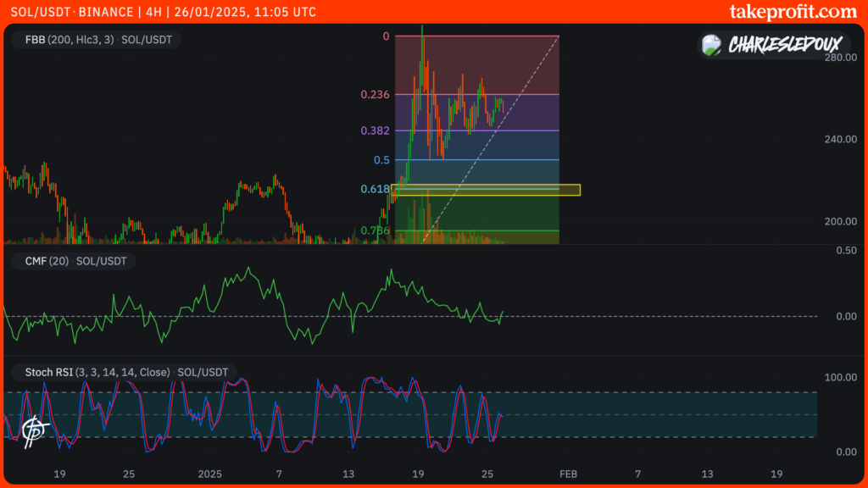
Task: Click the 0.618 Fibonacci level label
Action: pyautogui.click(x=375, y=189)
